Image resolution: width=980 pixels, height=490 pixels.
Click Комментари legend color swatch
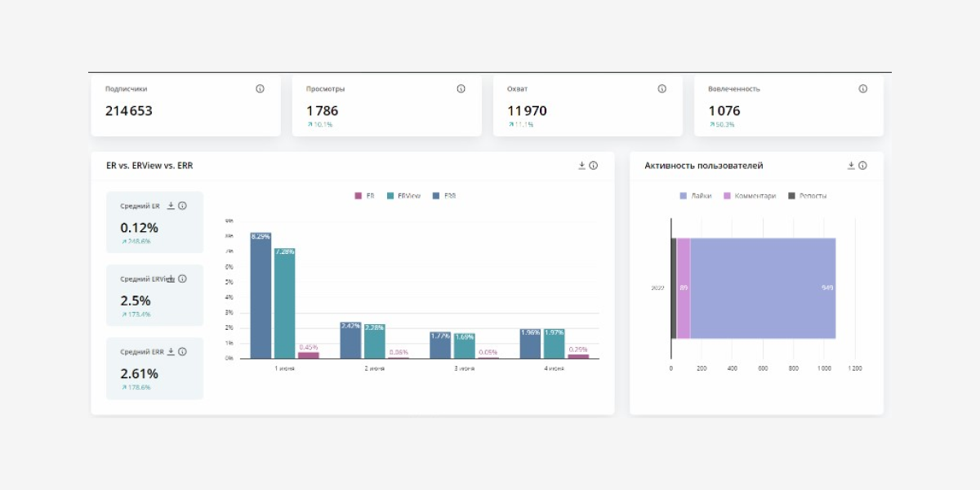click(728, 196)
